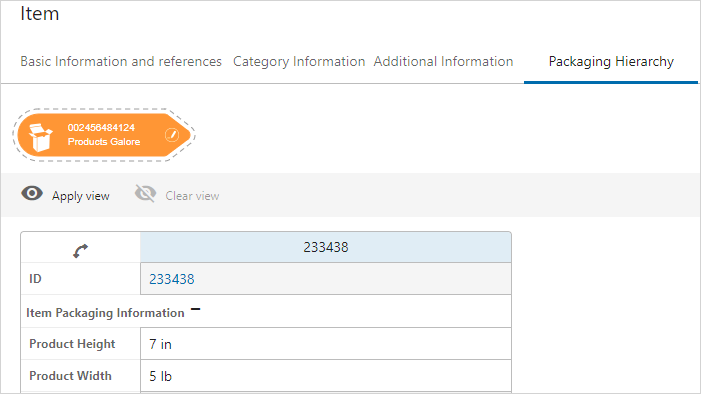The width and height of the screenshot is (701, 394).
Task: Collapse the Item Packaging Information section
Action: click(x=195, y=309)
